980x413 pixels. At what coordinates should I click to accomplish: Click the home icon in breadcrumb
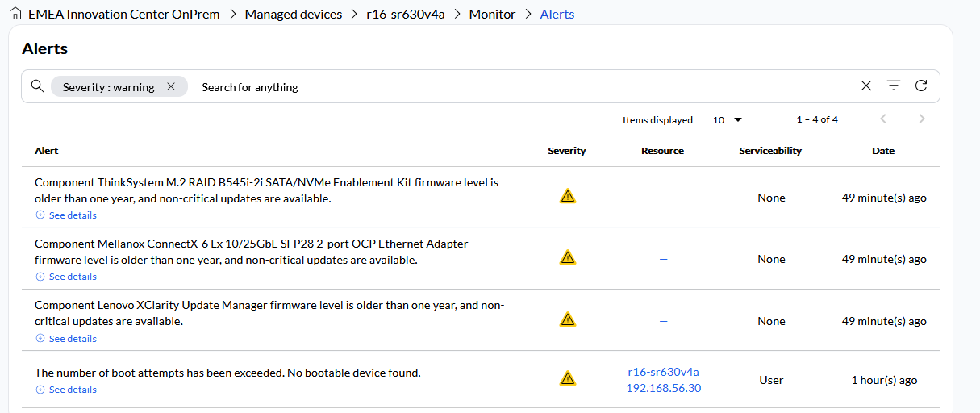coord(14,14)
